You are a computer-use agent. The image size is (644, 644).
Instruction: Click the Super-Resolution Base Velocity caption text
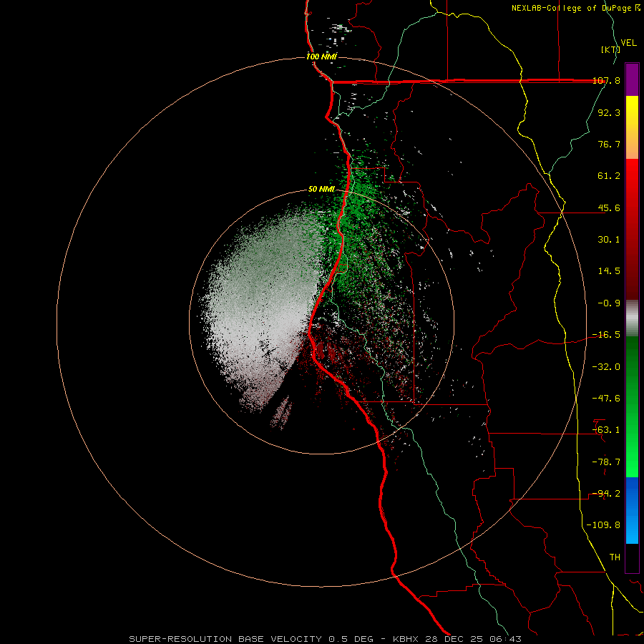[x=326, y=639]
